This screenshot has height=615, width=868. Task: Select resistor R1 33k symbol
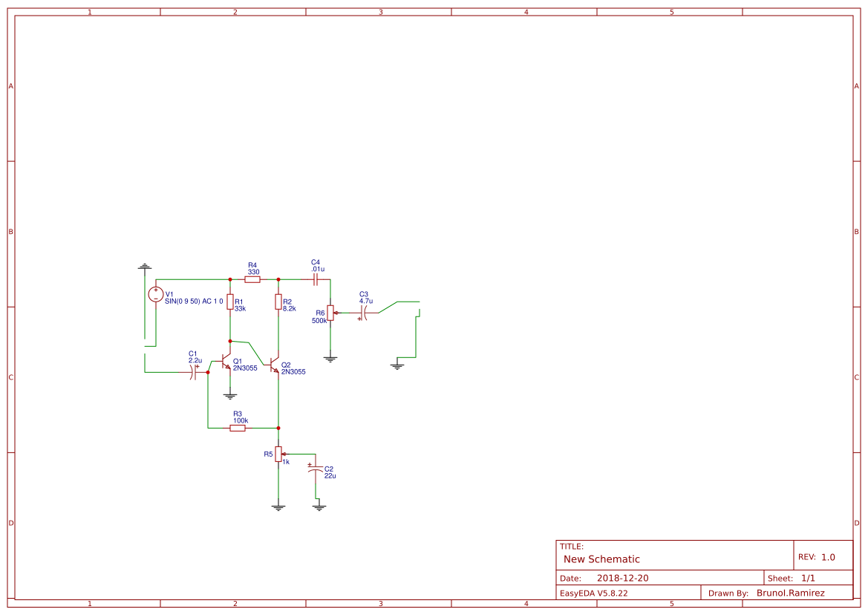tap(229, 303)
